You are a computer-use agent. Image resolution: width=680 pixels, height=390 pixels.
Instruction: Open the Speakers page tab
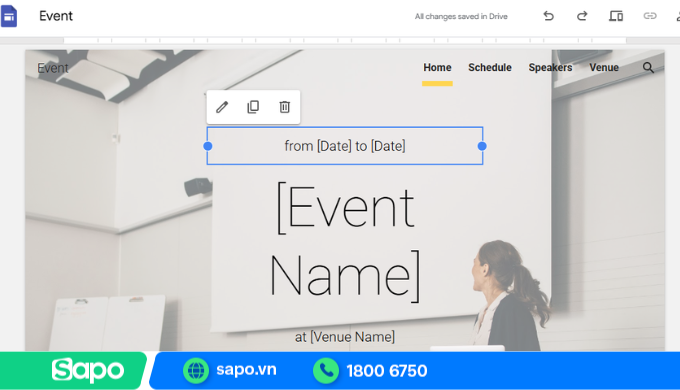[550, 68]
